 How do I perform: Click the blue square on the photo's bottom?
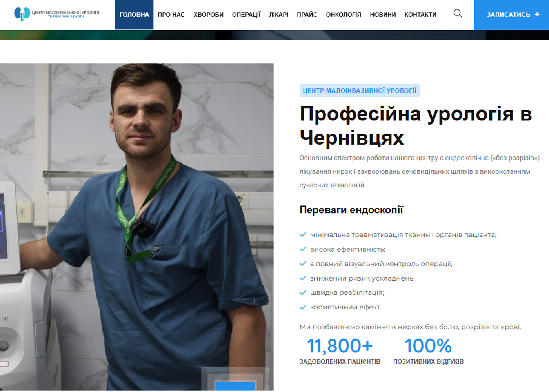click(x=235, y=386)
